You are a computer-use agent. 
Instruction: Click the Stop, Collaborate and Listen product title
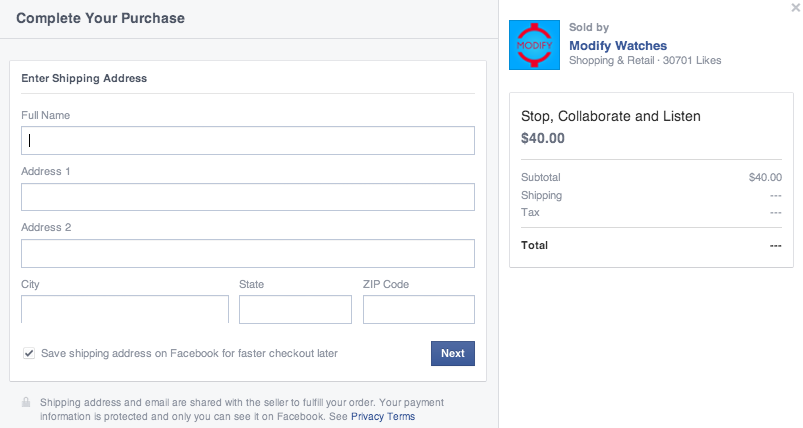pyautogui.click(x=610, y=116)
